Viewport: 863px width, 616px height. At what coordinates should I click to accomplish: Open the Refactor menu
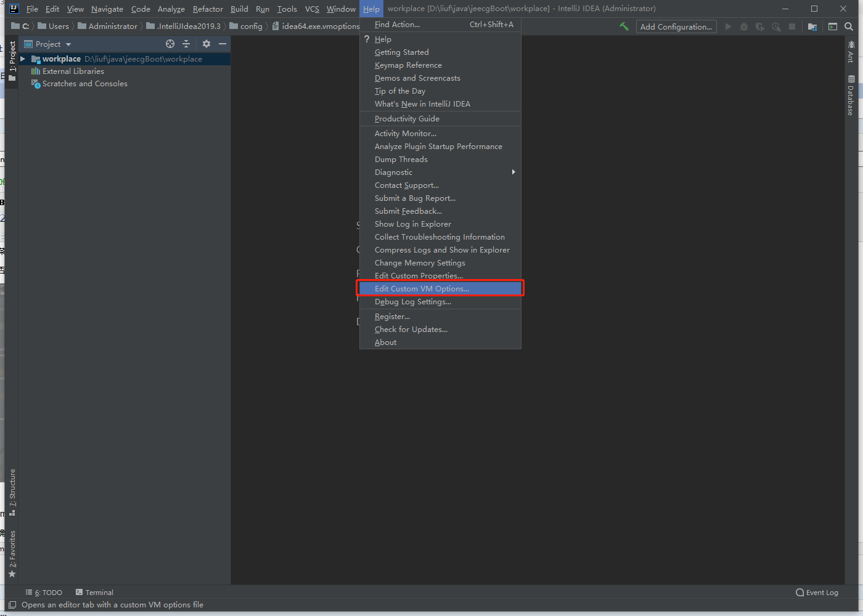point(208,9)
